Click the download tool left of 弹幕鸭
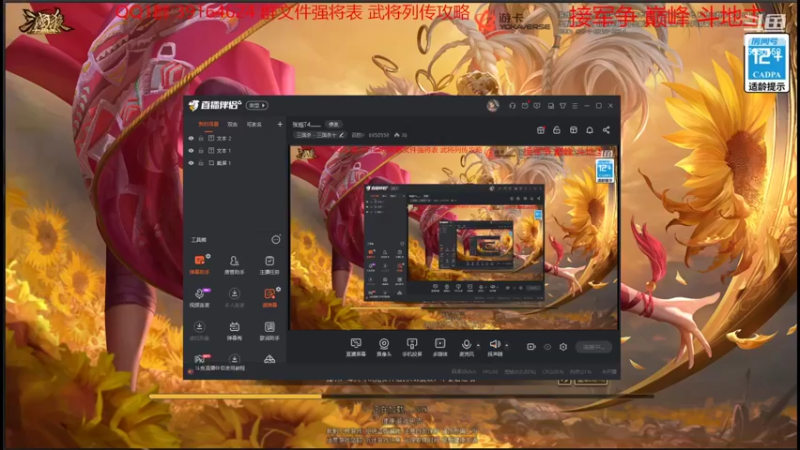The height and width of the screenshot is (450, 800). [x=199, y=331]
